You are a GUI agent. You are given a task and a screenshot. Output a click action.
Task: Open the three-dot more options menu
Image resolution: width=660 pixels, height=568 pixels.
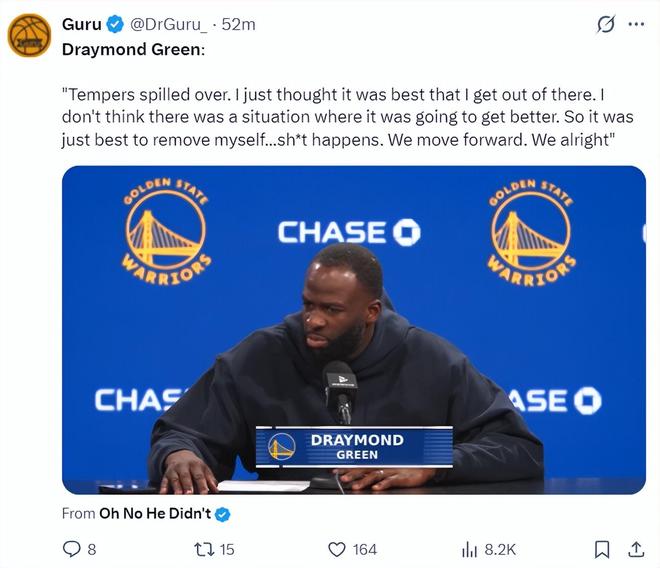point(636,25)
